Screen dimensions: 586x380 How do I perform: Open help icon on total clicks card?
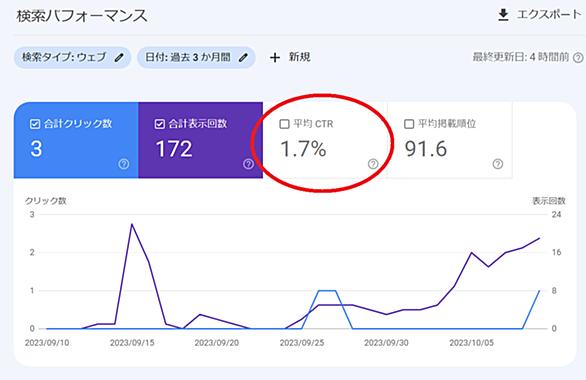click(124, 164)
